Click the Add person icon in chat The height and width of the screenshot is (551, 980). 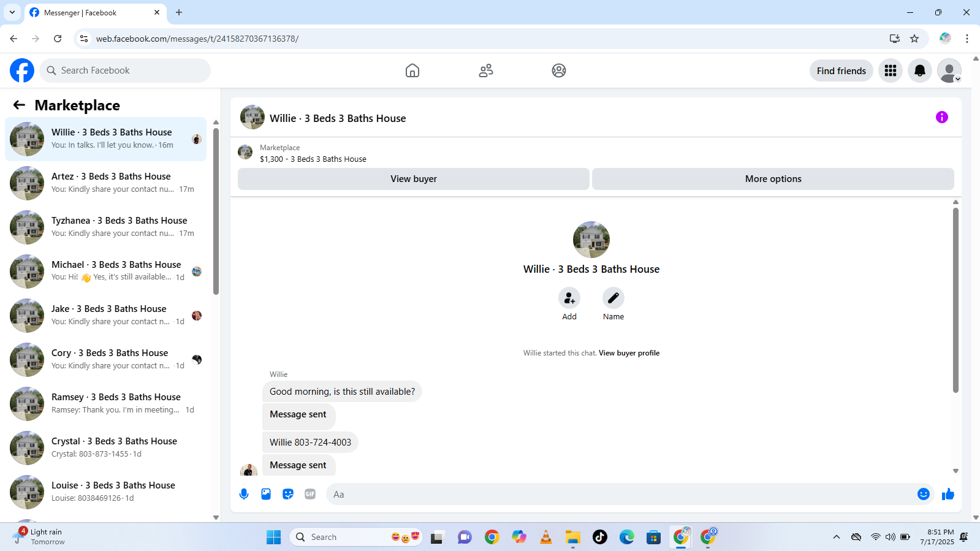point(569,298)
